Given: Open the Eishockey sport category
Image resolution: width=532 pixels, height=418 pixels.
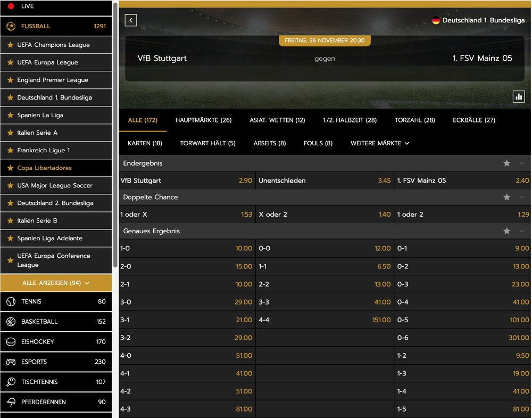Looking at the screenshot, I should [x=56, y=342].
